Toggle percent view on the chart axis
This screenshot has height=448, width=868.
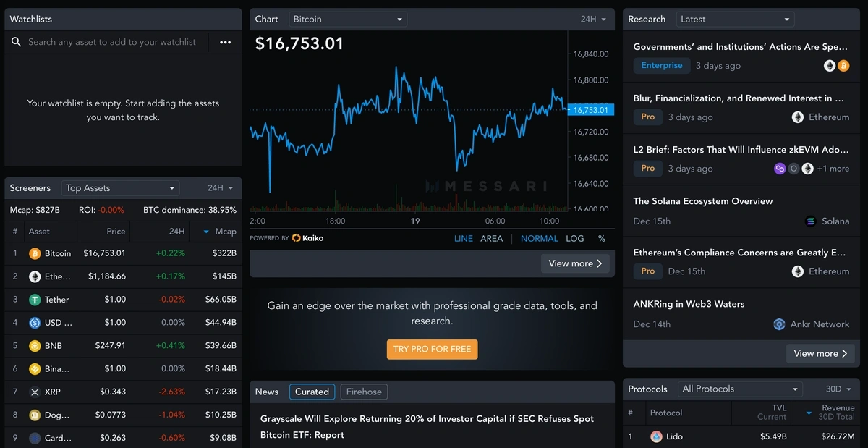tap(601, 237)
